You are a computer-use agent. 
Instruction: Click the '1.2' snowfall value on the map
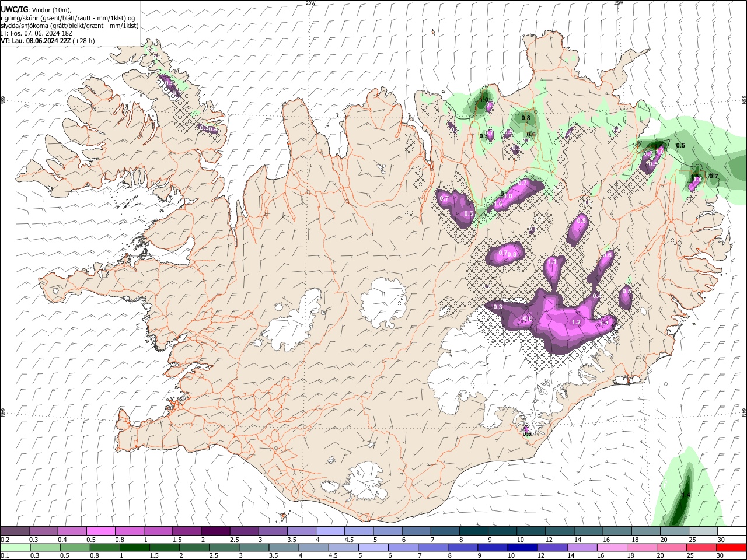pyautogui.click(x=576, y=323)
